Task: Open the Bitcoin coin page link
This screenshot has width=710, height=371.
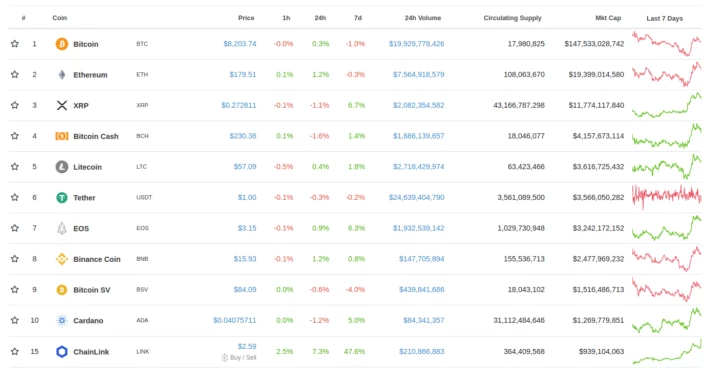Action: pos(86,44)
